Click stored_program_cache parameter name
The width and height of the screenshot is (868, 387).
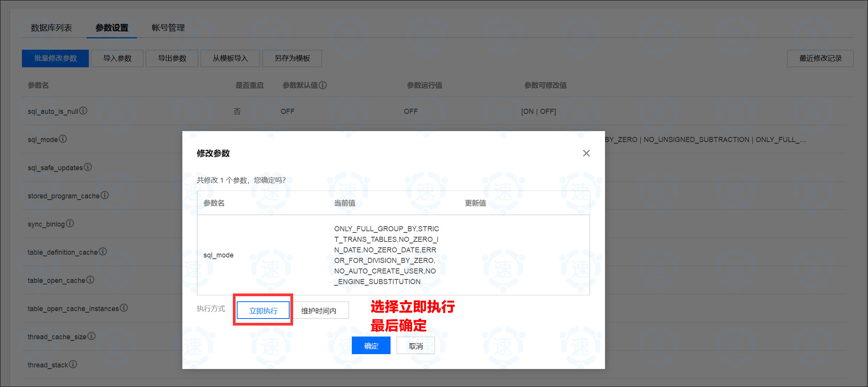click(64, 196)
